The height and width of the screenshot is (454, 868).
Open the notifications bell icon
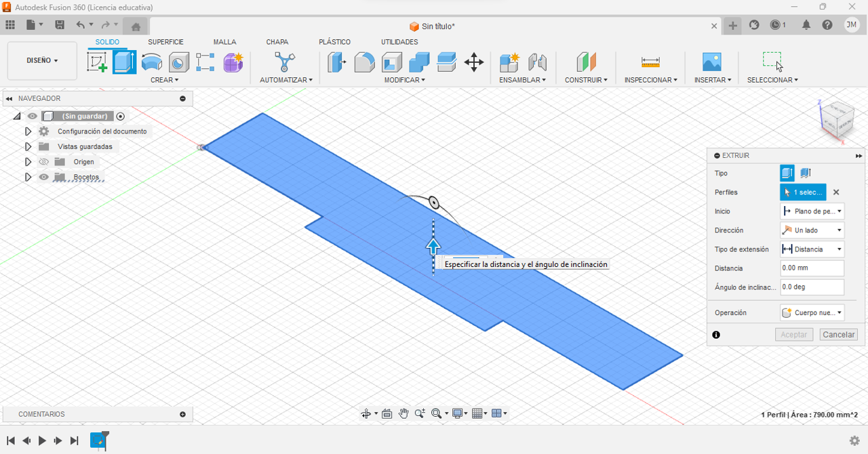(806, 25)
